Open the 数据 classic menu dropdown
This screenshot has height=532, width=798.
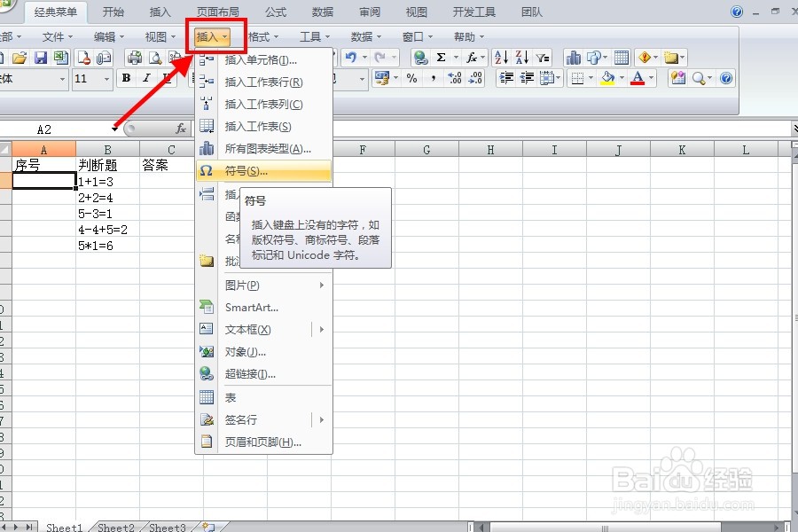[x=366, y=36]
